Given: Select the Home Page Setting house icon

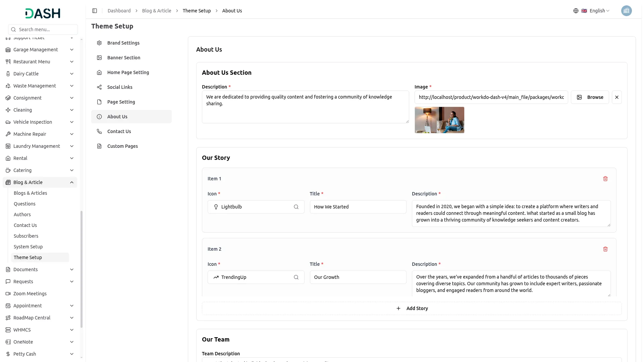Looking at the screenshot, I should pos(99,72).
